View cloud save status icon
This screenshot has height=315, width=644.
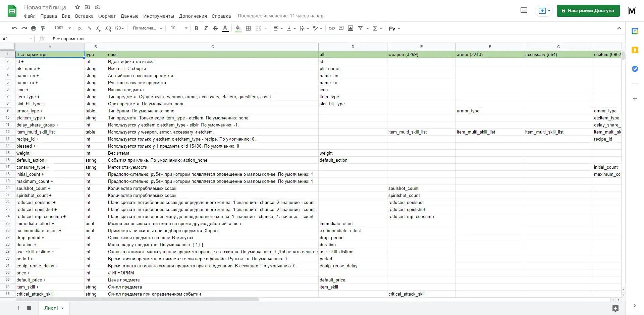[98, 7]
